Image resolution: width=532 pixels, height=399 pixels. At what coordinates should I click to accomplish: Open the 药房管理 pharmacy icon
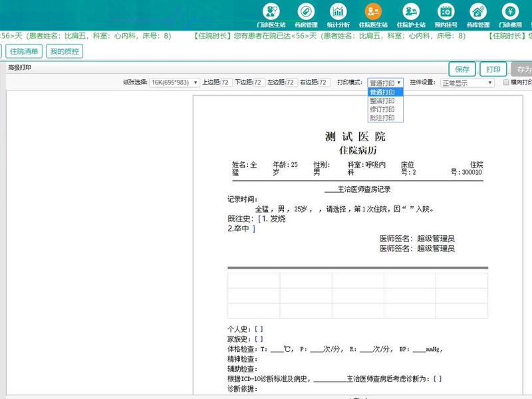click(x=306, y=15)
